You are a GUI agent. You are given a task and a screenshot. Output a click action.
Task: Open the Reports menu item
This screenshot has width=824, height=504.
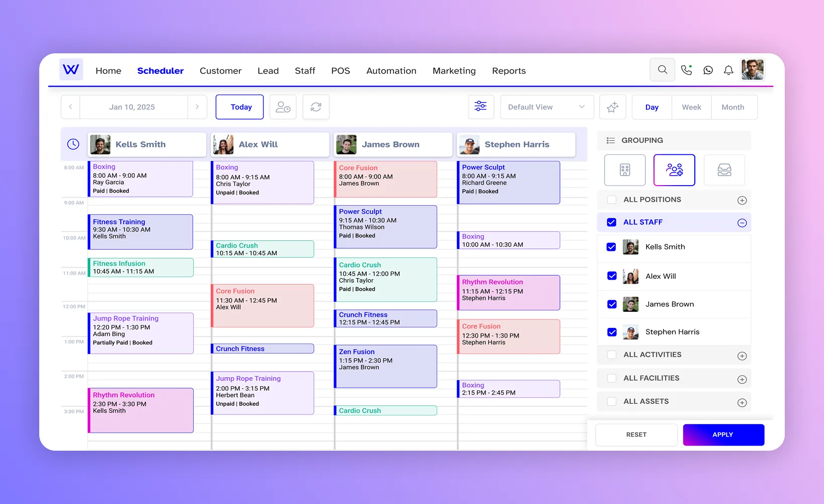click(x=509, y=70)
